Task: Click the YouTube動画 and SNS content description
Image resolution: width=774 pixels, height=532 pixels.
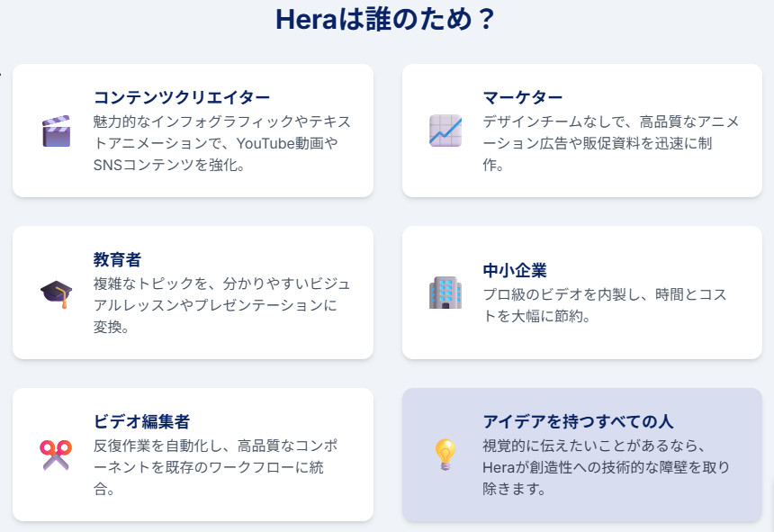Action: pyautogui.click(x=221, y=143)
